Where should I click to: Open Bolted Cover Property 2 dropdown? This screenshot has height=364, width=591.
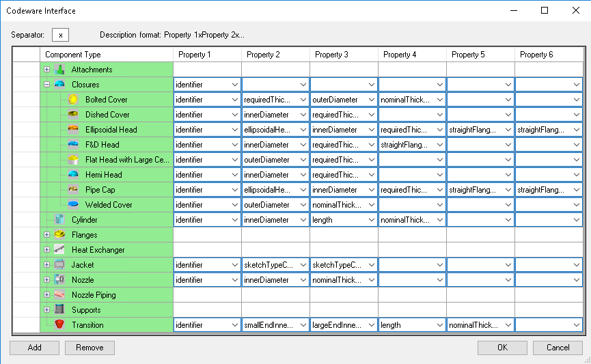[303, 100]
